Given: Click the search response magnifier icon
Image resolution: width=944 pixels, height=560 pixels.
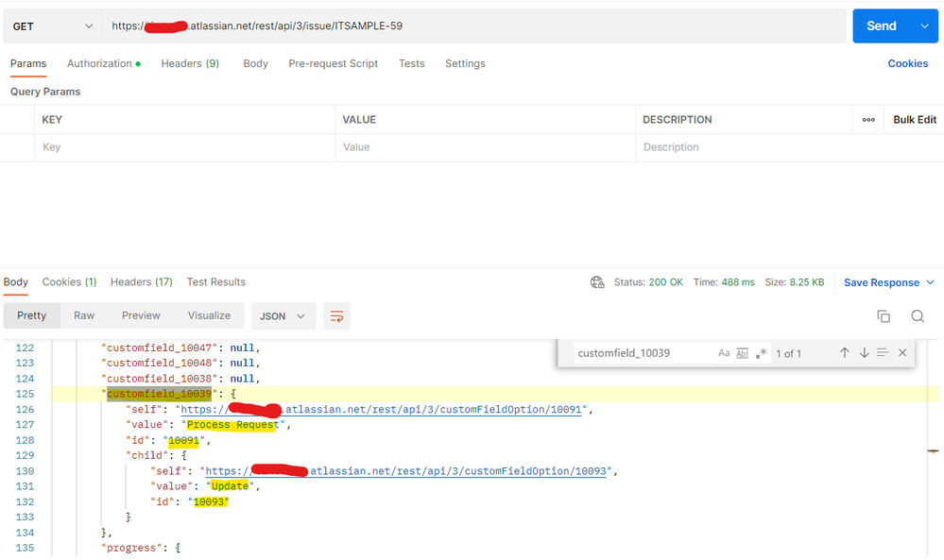Looking at the screenshot, I should pyautogui.click(x=918, y=316).
